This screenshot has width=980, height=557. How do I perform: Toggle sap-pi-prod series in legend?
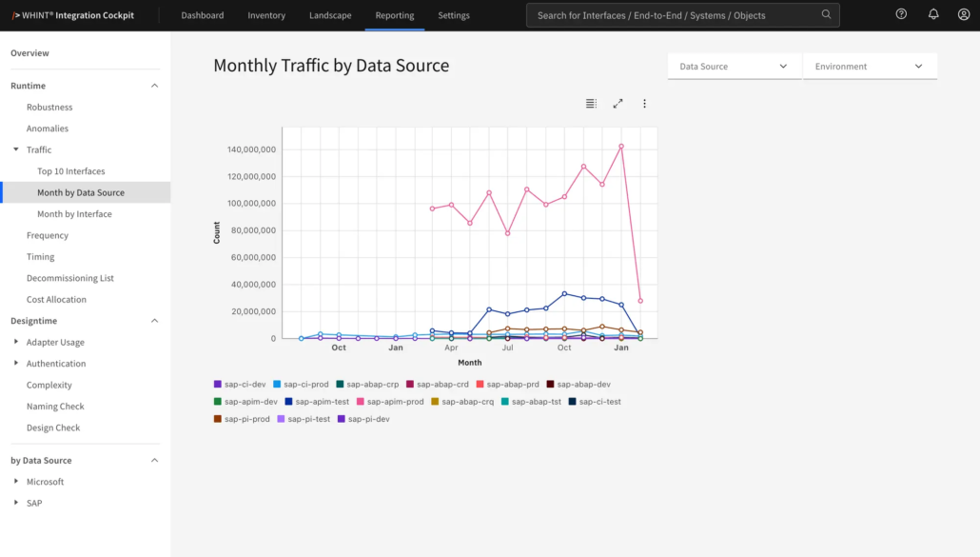click(x=242, y=419)
